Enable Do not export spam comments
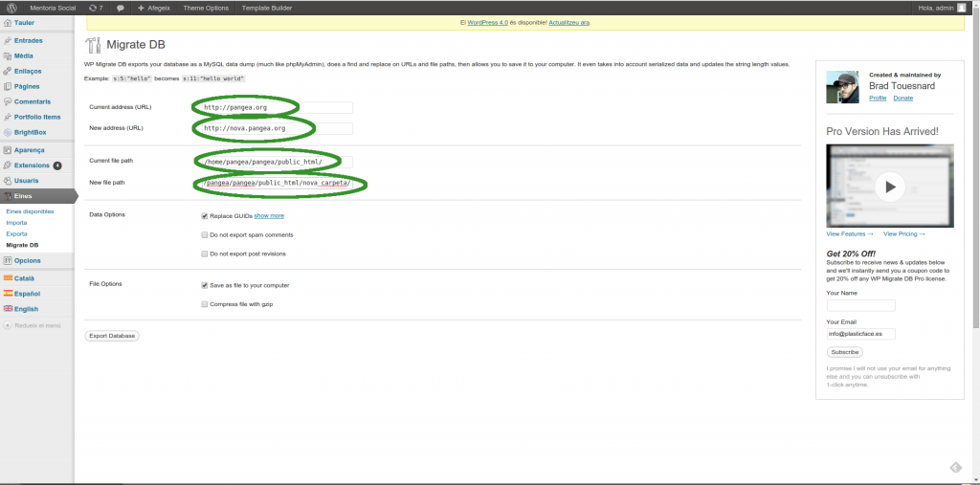Viewport: 980px width, 485px height. 205,235
